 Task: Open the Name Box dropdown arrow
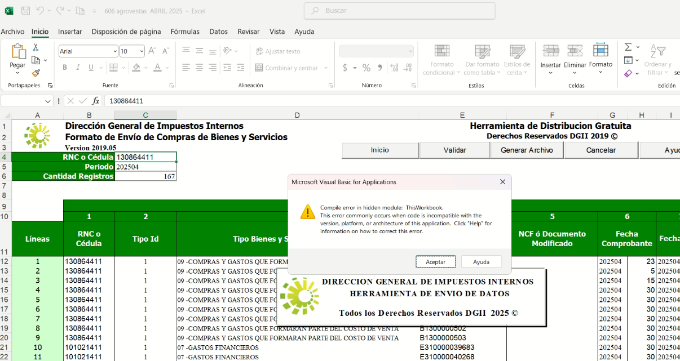click(48, 101)
